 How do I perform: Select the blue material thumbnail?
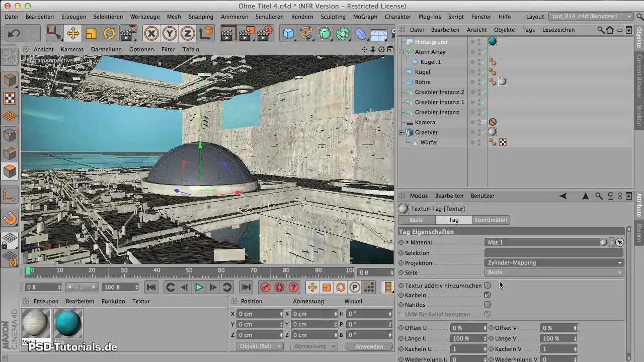point(68,323)
